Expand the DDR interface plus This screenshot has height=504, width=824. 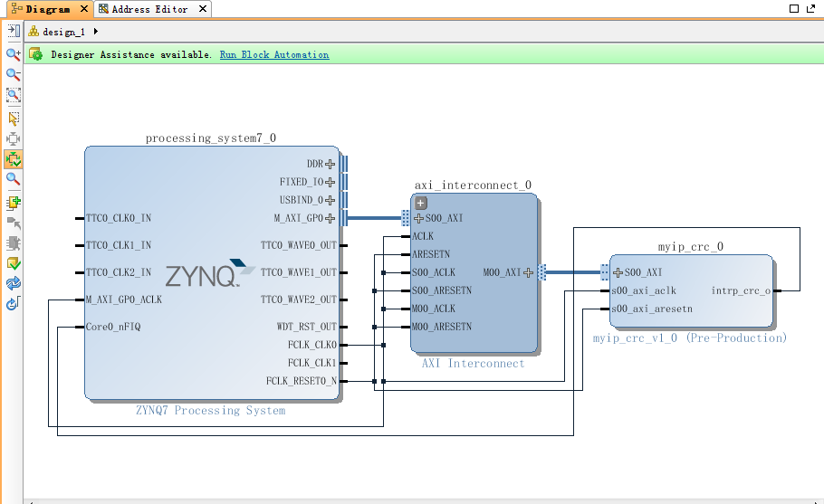click(x=330, y=164)
